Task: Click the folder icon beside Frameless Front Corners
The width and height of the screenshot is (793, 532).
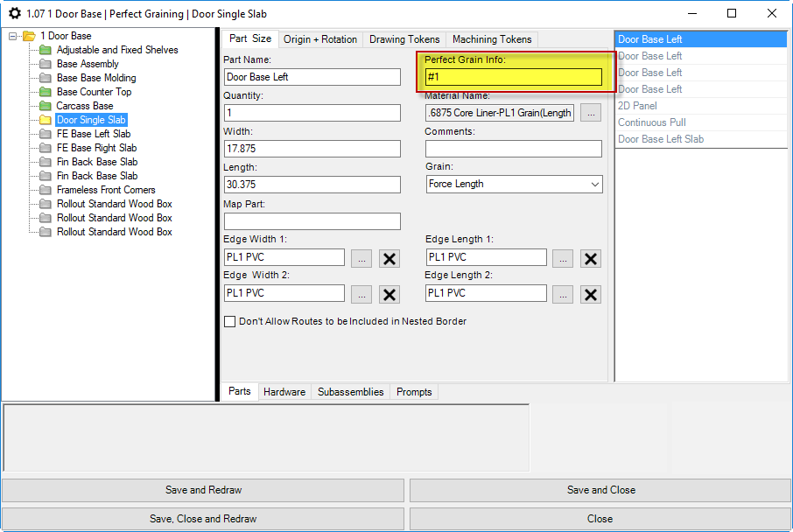Action: coord(46,190)
